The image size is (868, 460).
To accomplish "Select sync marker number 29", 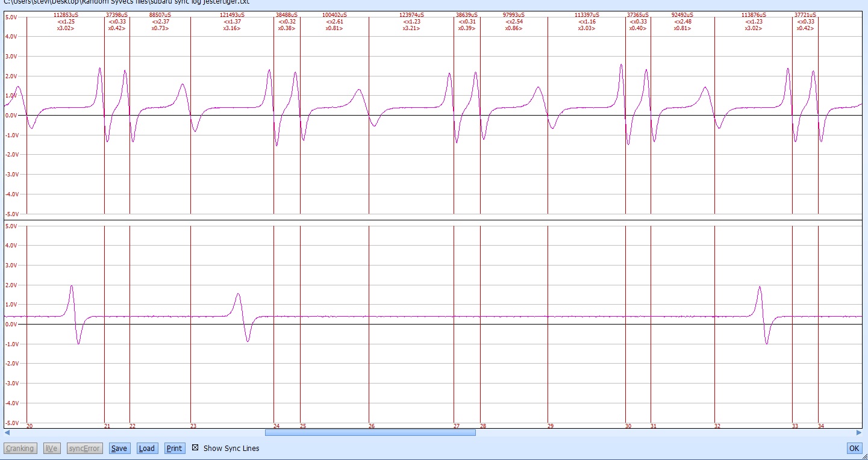I will 551,426.
